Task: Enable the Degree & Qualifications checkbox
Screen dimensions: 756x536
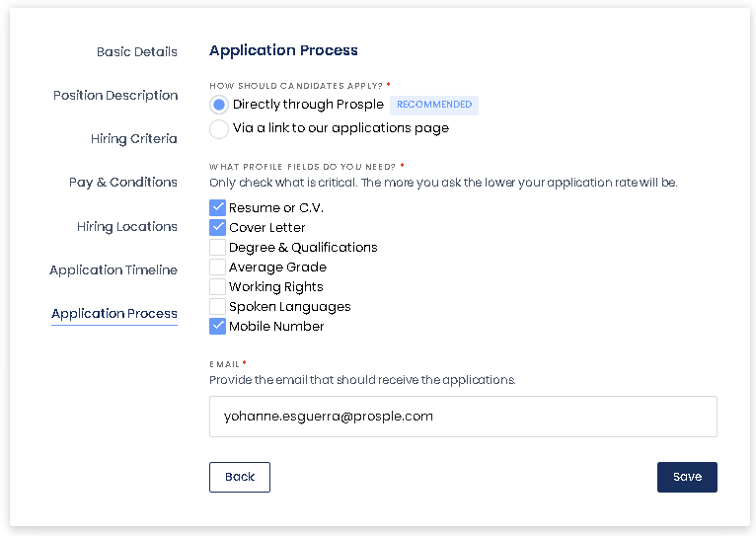Action: (x=218, y=248)
